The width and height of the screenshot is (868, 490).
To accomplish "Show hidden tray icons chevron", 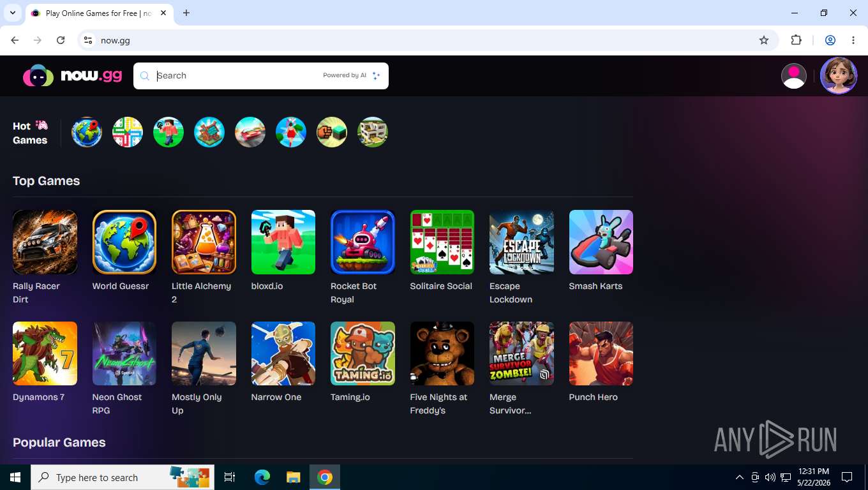I will (739, 477).
